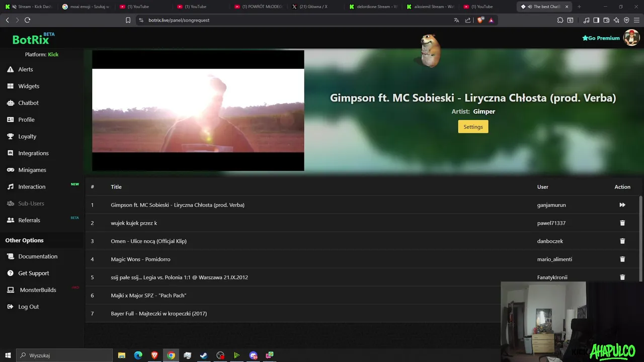Open the Leo AI sparkle icon
This screenshot has width=644, height=362.
pos(616,20)
